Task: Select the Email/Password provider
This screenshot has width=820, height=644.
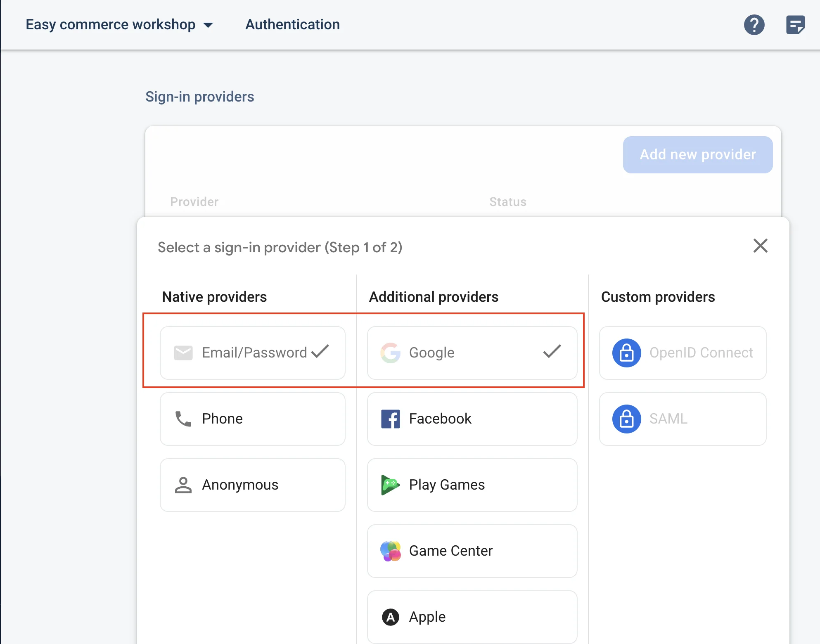Action: (253, 353)
